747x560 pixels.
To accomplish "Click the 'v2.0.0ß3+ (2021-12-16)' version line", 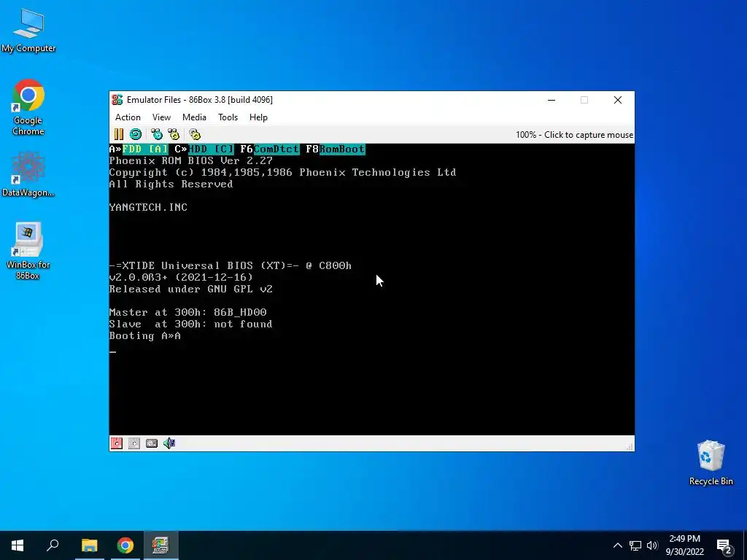I will [x=181, y=277].
